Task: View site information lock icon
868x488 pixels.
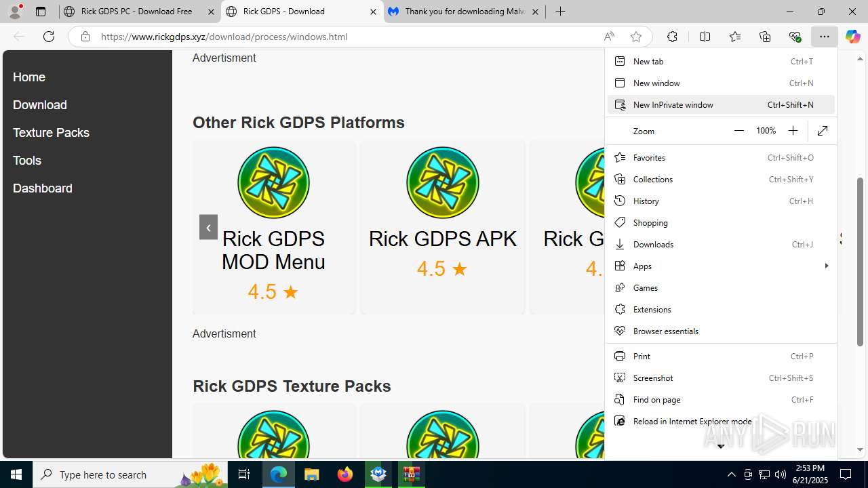Action: pyautogui.click(x=85, y=37)
